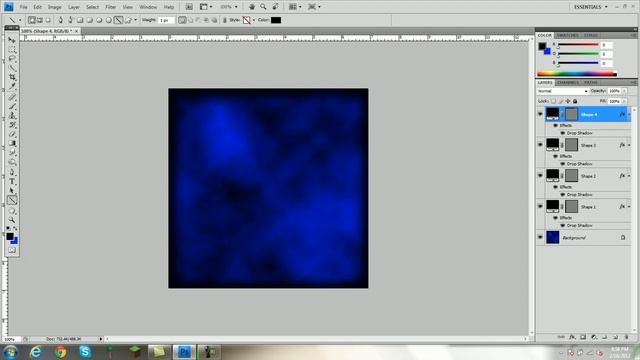Open the blend mode Normal dropdown
Viewport: 640px width, 360px height.
click(x=562, y=91)
